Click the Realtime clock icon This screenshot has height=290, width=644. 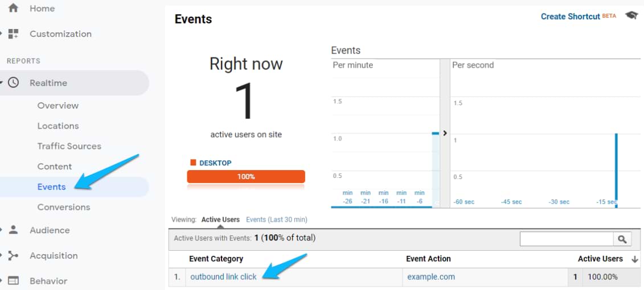(x=13, y=82)
